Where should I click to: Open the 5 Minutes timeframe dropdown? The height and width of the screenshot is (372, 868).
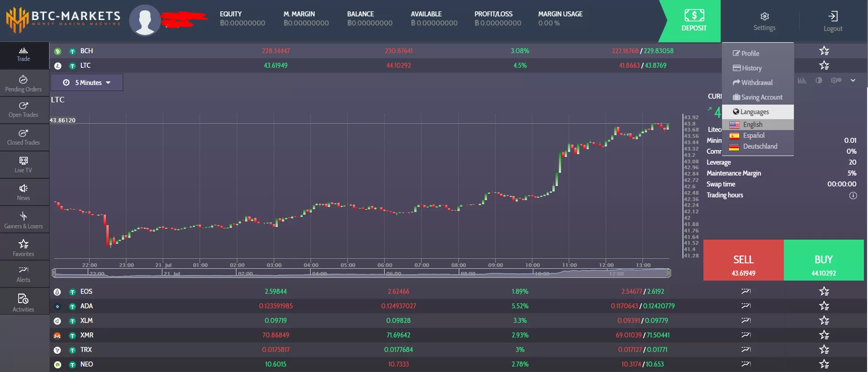87,82
